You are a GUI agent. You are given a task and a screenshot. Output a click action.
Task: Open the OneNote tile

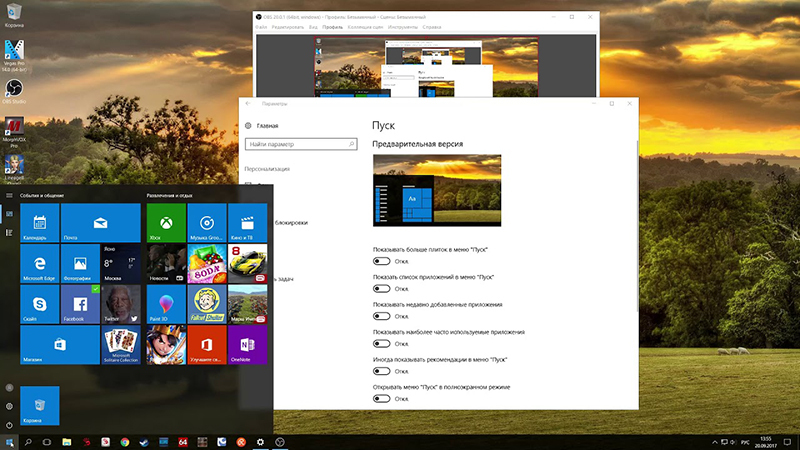tap(247, 345)
